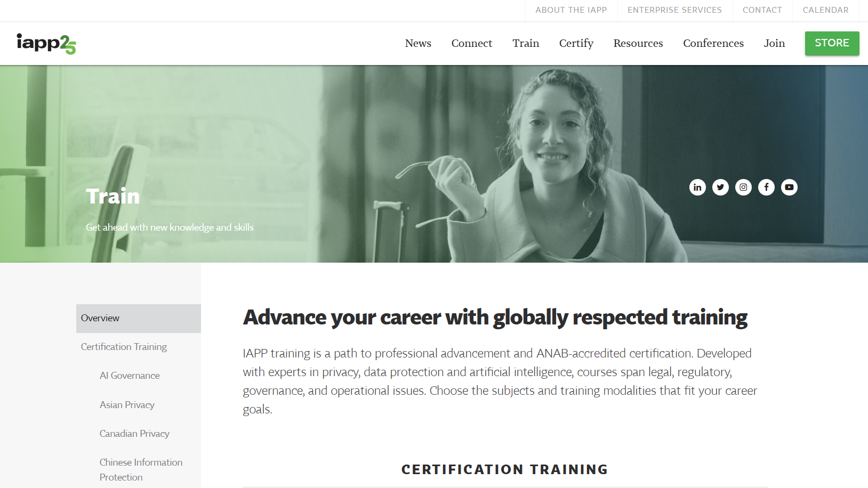Open the Canadian Privacy training page
Screen dimensions: 868x488
134,433
